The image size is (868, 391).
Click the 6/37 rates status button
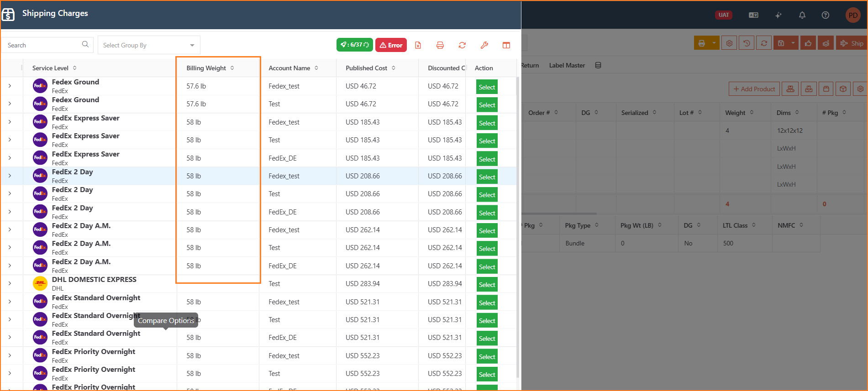pyautogui.click(x=355, y=45)
